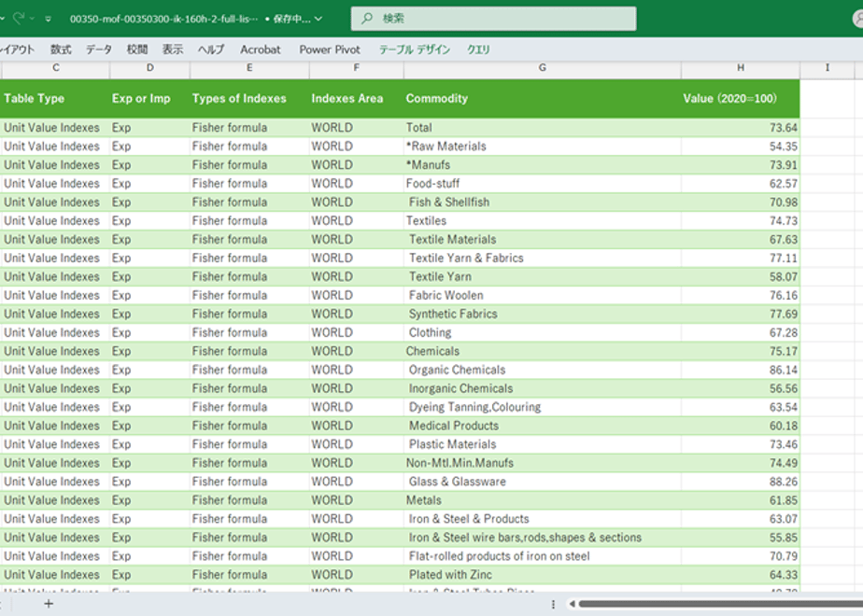Open the 数式 ribbon tab

tap(61, 49)
